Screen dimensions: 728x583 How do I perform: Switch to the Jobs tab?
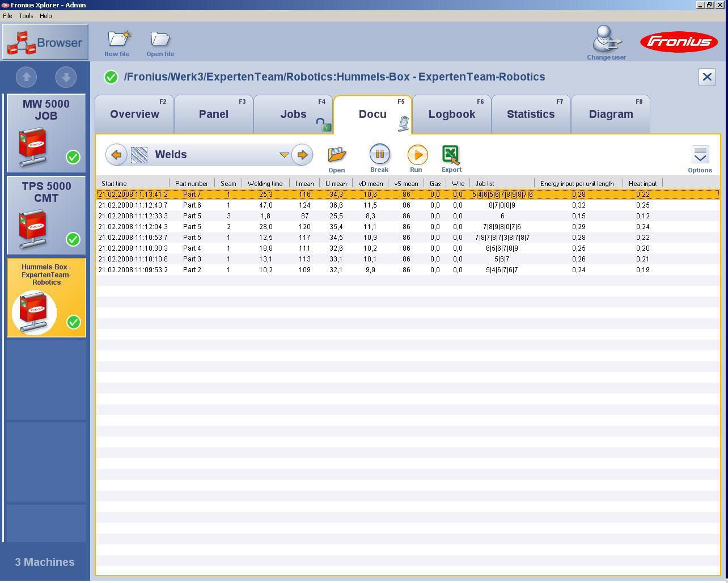[x=293, y=115]
